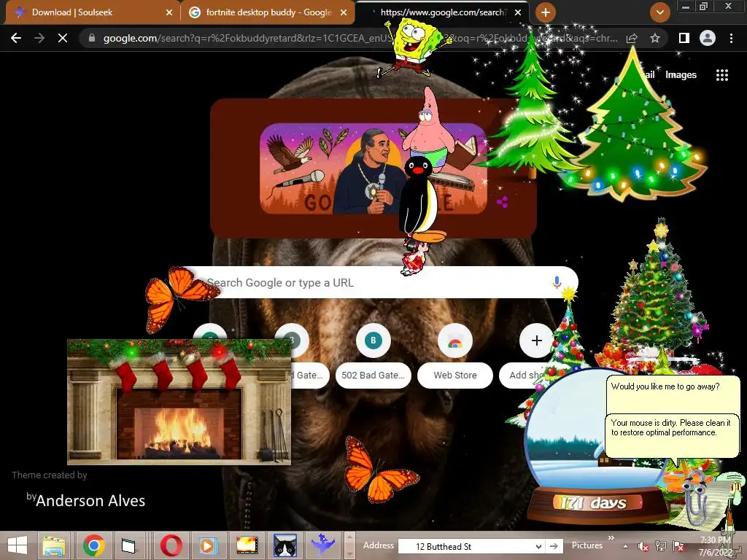This screenshot has height=560, width=747.
Task: Open Chrome side panel icon
Action: point(684,38)
